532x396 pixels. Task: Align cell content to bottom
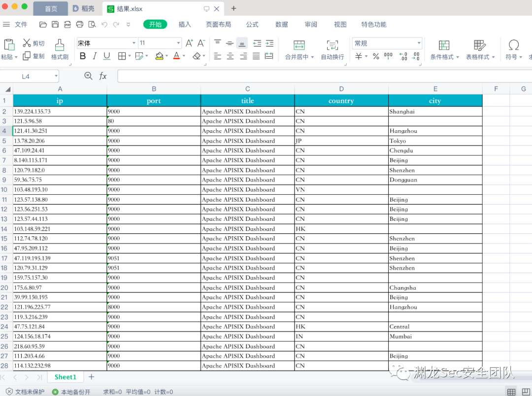point(242,43)
